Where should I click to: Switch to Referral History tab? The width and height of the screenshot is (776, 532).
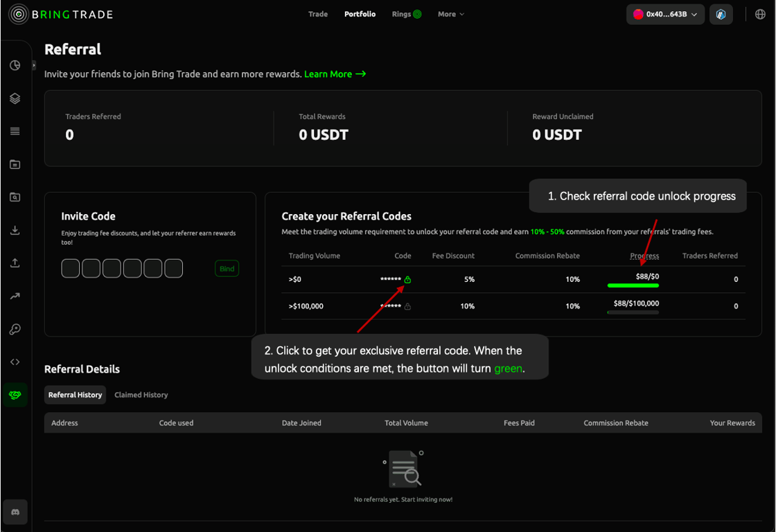click(76, 395)
